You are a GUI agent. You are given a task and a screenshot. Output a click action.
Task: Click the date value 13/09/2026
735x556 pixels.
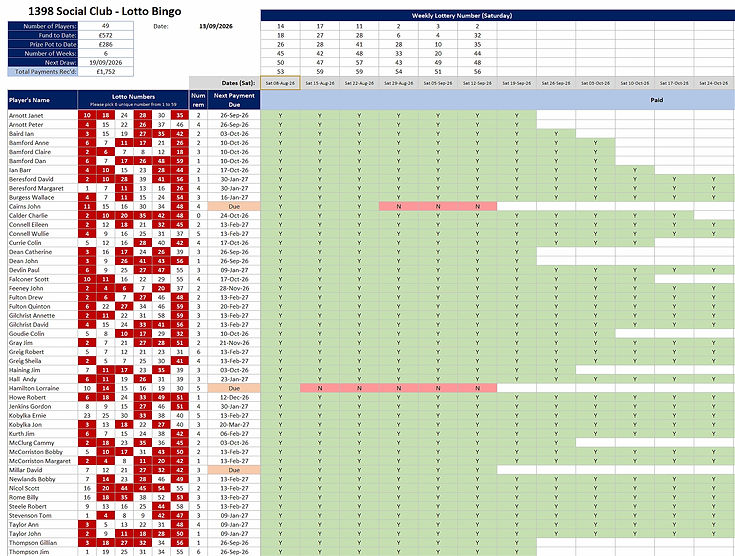coord(216,26)
